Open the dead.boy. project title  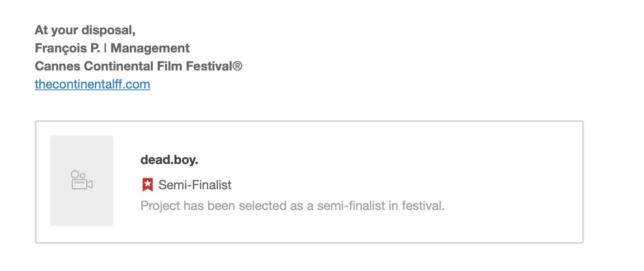(169, 160)
